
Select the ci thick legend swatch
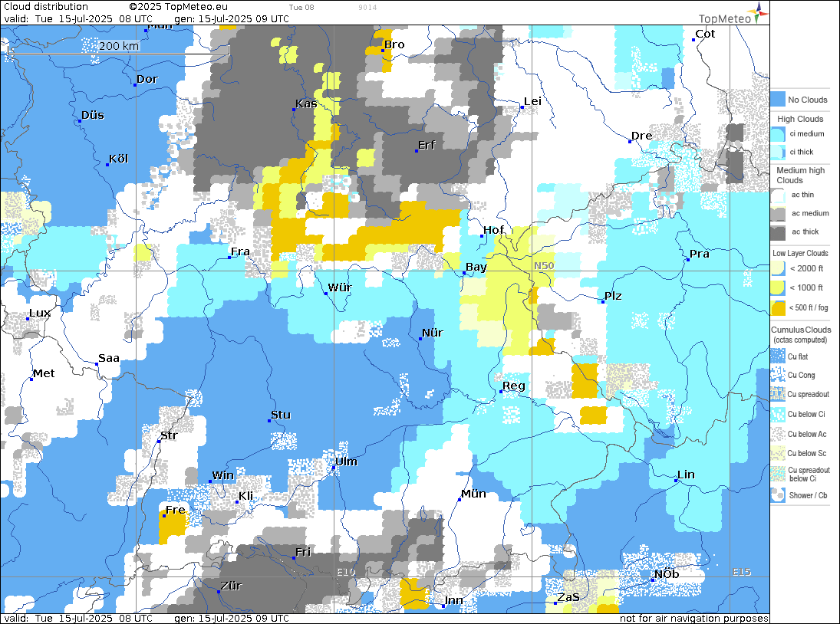[x=778, y=152]
